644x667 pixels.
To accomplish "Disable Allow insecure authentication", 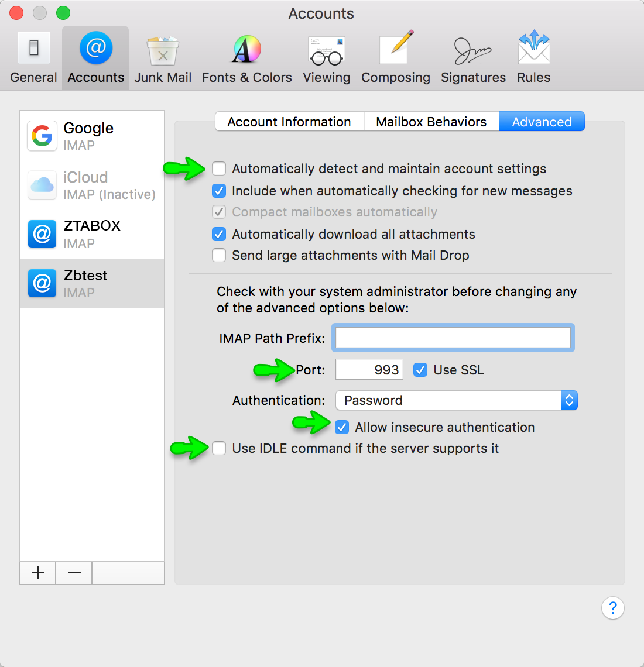I will click(342, 428).
